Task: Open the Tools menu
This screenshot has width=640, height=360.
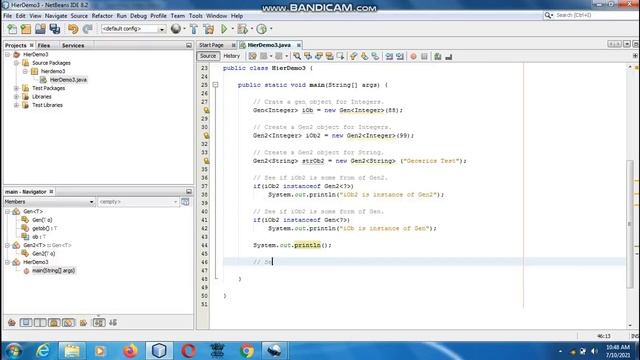Action: (196, 16)
